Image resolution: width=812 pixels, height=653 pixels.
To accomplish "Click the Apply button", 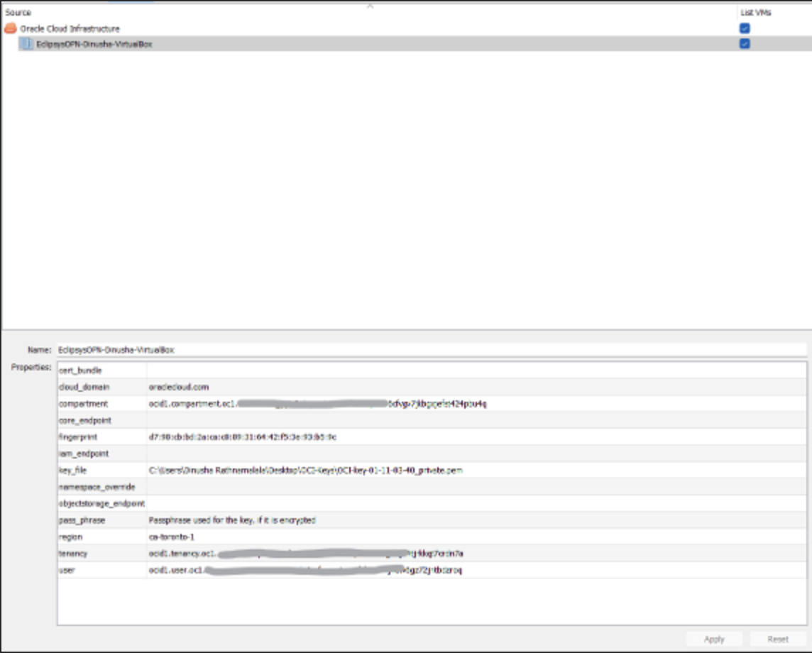I will pos(714,639).
